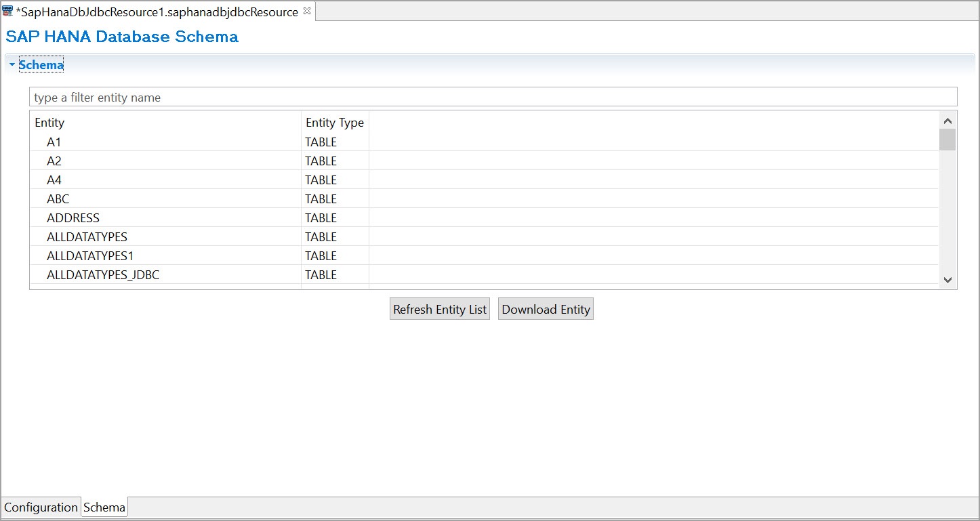Focus the filter entity name field
This screenshot has width=980, height=521.
[493, 97]
